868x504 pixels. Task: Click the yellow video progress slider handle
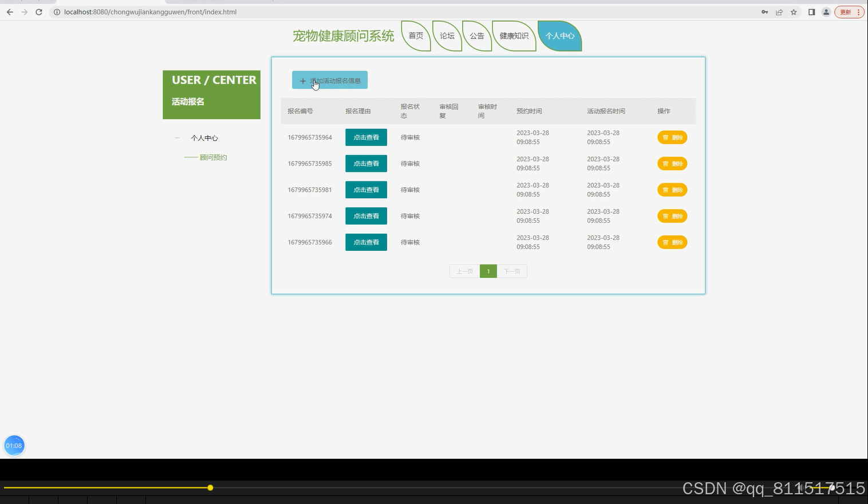tap(210, 488)
